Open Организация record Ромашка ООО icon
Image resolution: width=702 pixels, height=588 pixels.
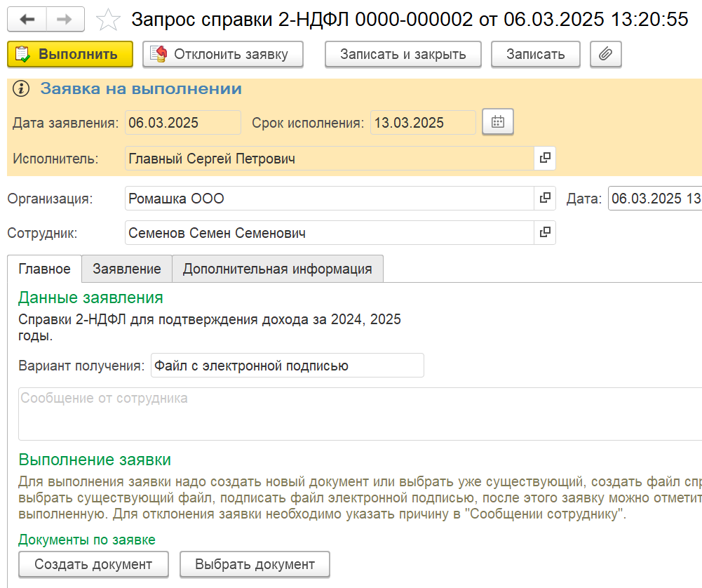(x=545, y=198)
